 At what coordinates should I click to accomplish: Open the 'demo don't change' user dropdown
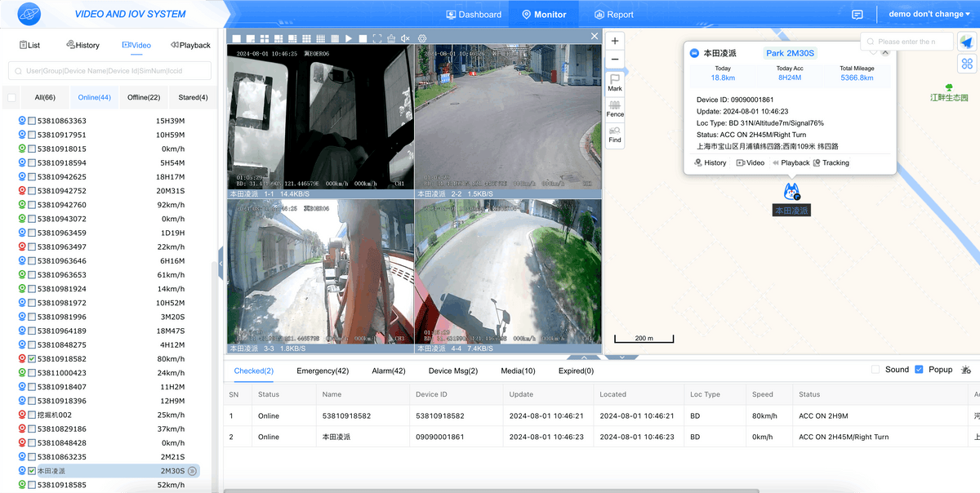[929, 14]
